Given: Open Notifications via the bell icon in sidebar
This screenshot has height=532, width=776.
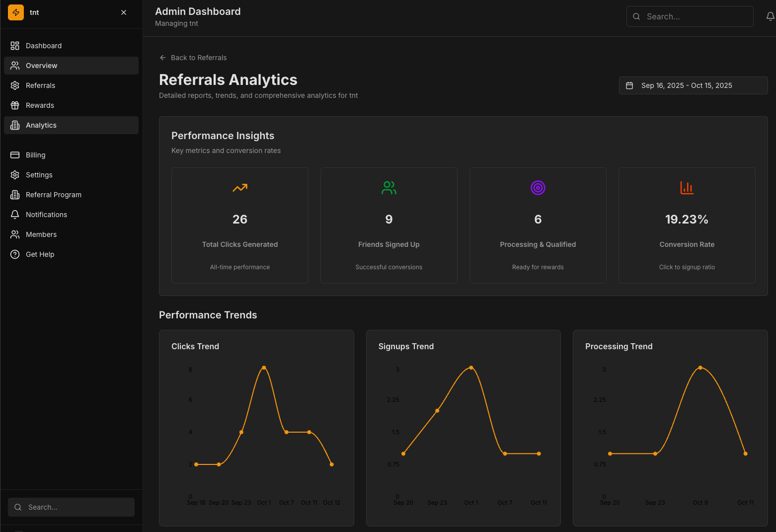Looking at the screenshot, I should (x=15, y=214).
